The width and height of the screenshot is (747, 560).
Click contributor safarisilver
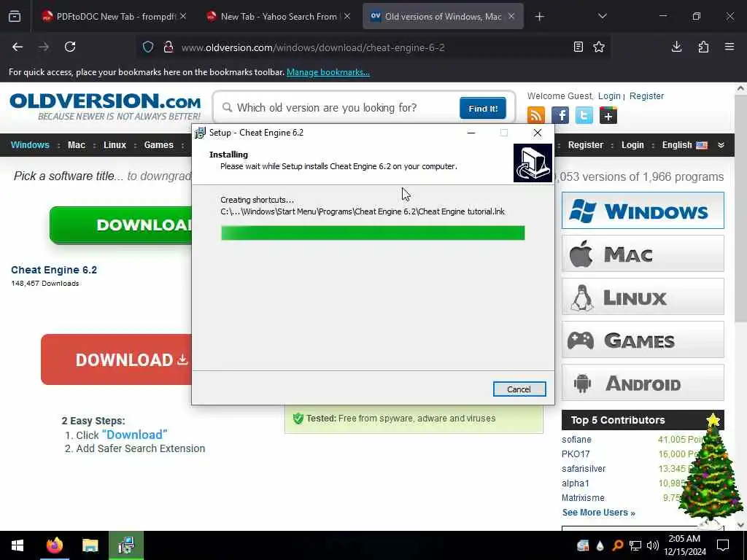point(584,469)
